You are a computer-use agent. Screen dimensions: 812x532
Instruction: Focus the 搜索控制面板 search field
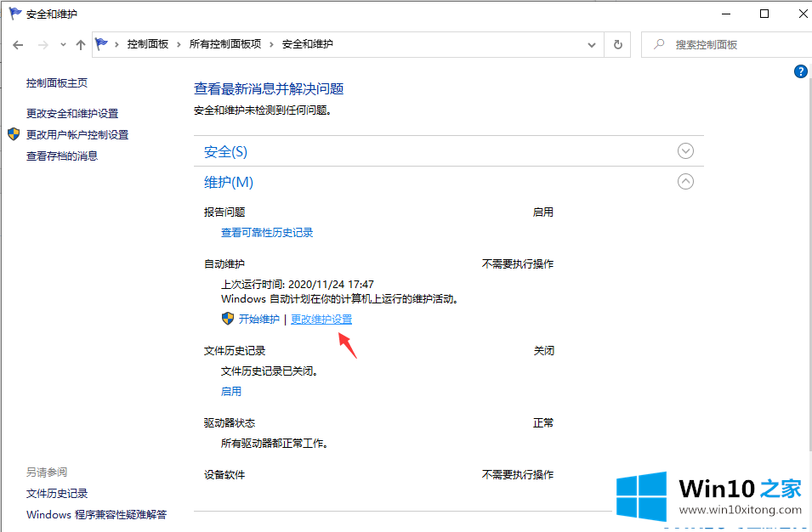[x=727, y=44]
